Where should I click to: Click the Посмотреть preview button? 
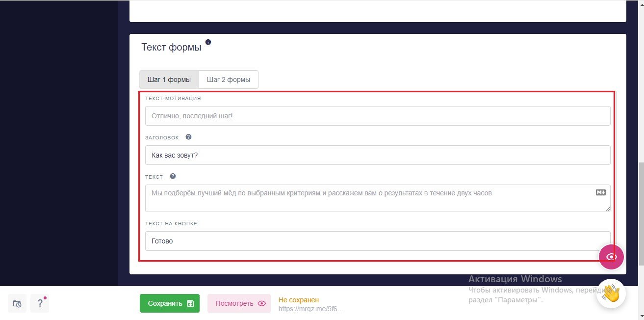tap(239, 303)
